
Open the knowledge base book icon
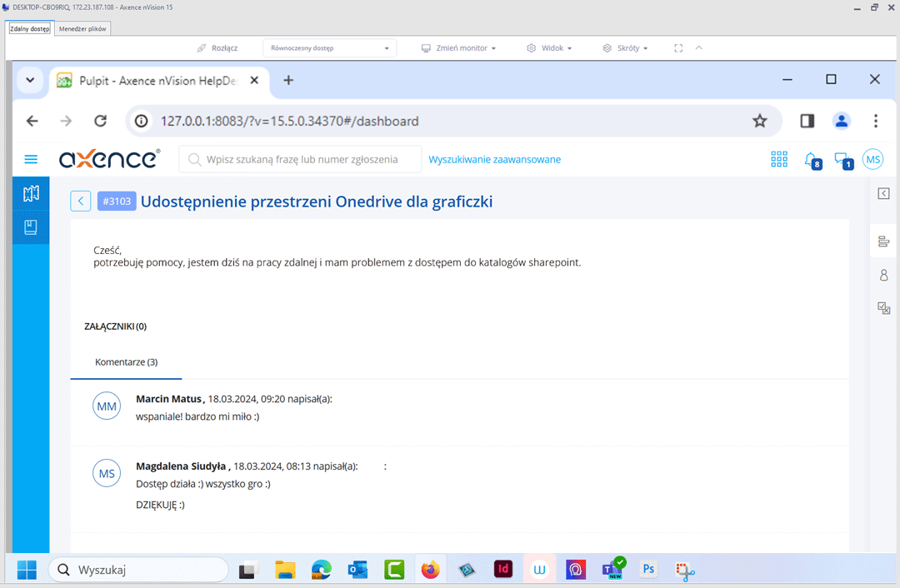click(x=30, y=226)
